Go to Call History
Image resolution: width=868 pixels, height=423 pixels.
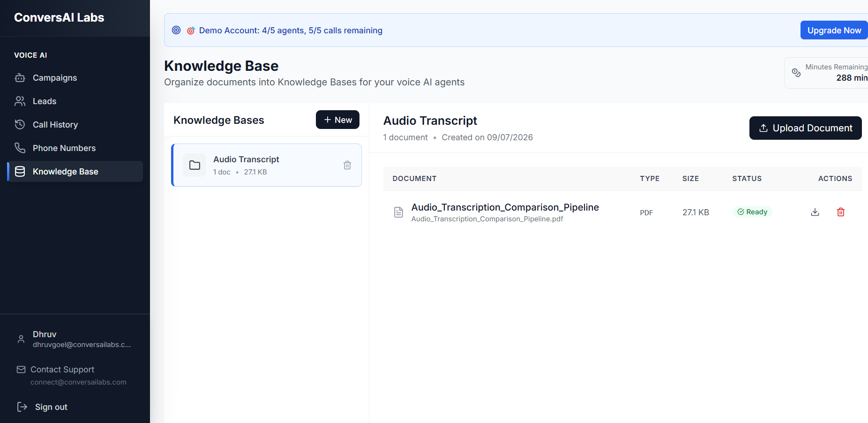click(x=75, y=125)
